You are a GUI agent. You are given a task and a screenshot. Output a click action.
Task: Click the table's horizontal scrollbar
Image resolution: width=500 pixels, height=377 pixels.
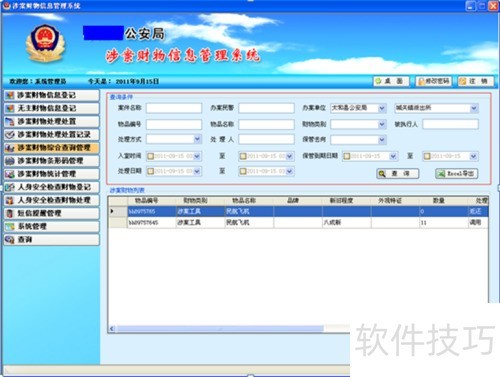(220, 329)
